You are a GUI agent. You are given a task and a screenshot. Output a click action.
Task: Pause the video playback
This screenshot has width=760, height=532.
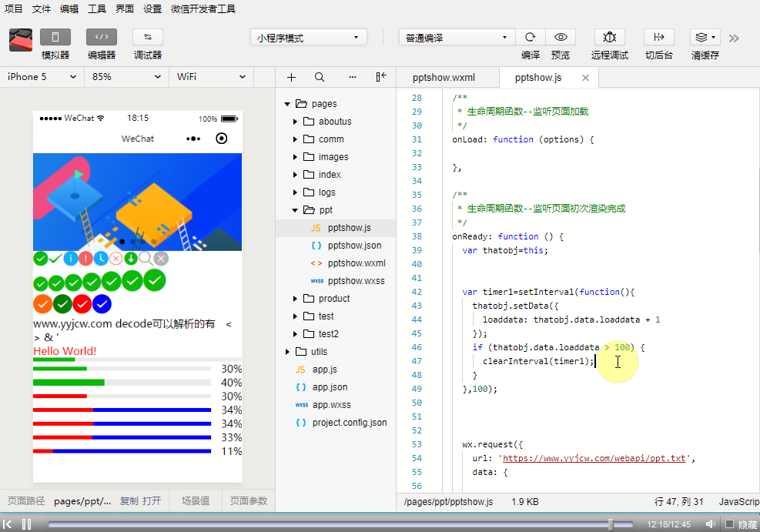point(27,524)
